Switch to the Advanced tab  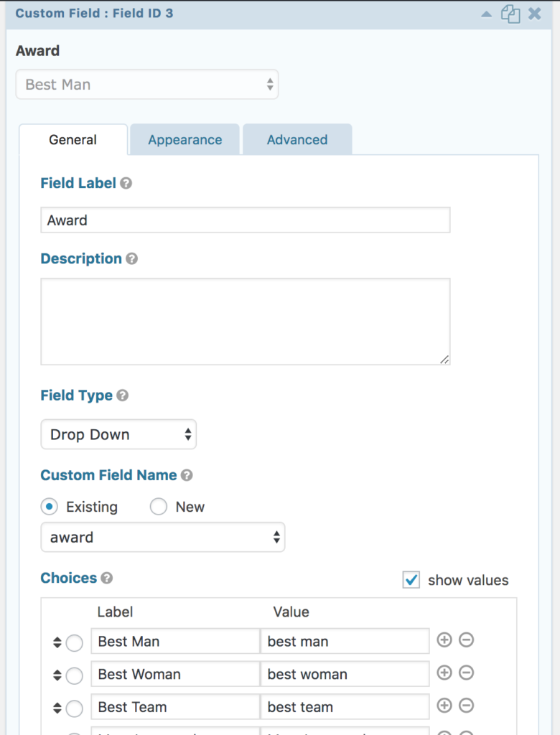click(x=297, y=140)
